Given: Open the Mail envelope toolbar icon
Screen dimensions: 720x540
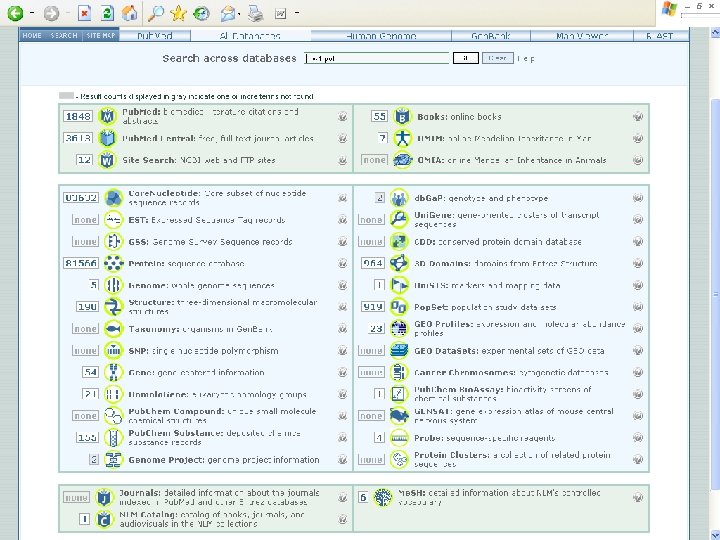Looking at the screenshot, I should [x=228, y=13].
